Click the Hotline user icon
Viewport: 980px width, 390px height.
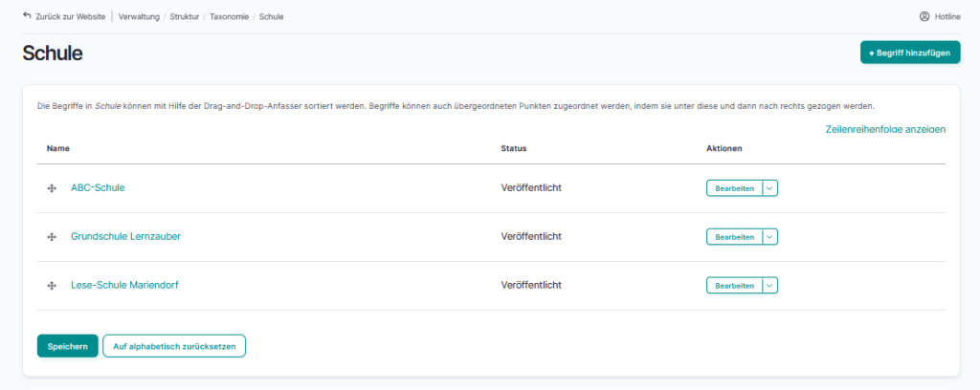coord(924,16)
